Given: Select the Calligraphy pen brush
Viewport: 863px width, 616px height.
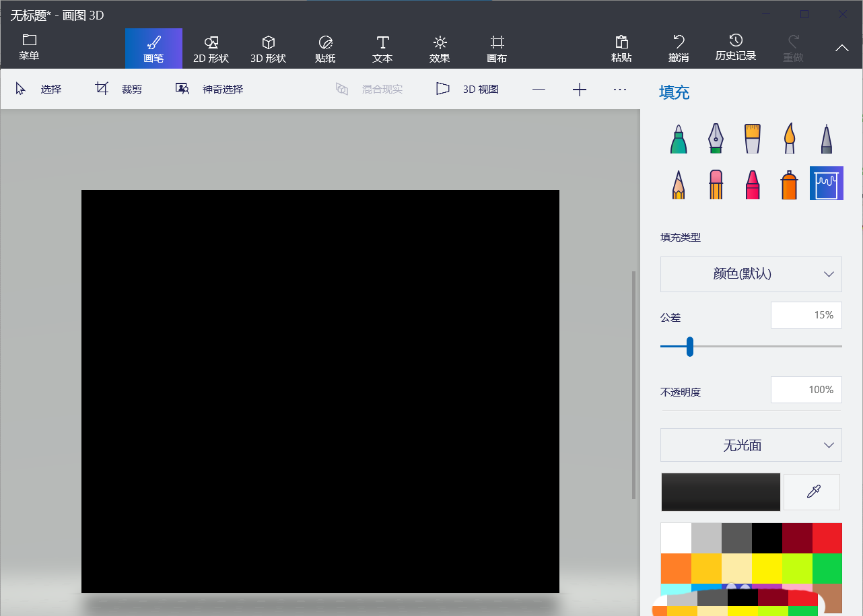Looking at the screenshot, I should [715, 139].
